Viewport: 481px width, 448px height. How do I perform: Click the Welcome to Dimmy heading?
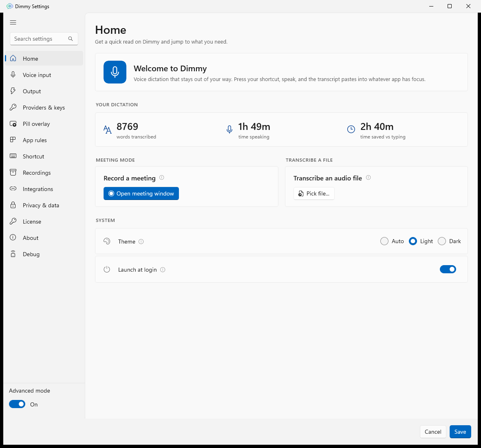point(170,68)
